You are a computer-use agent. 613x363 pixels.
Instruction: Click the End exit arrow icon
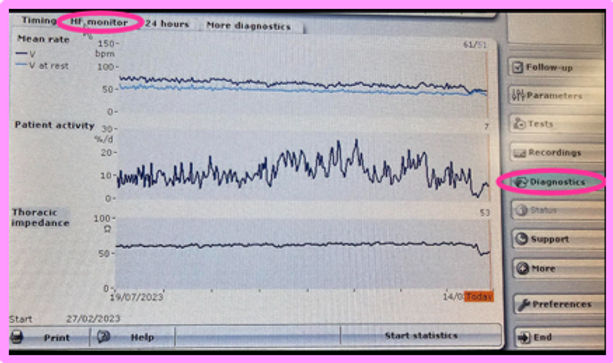click(x=523, y=337)
